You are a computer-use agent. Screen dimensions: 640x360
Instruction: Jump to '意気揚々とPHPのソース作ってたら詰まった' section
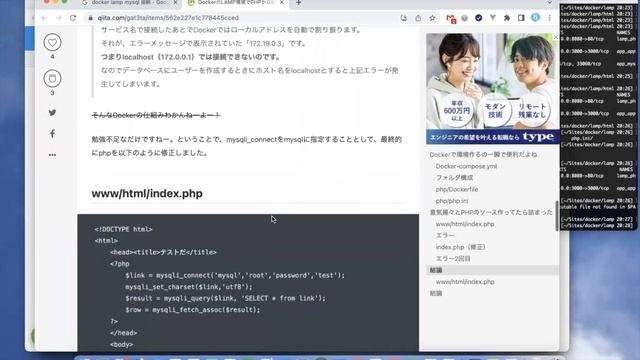point(491,212)
